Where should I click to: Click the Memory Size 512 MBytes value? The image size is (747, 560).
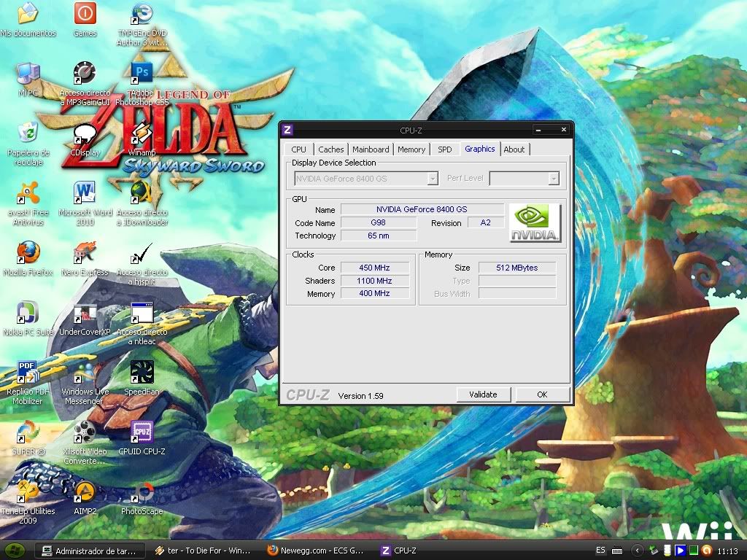tap(517, 268)
